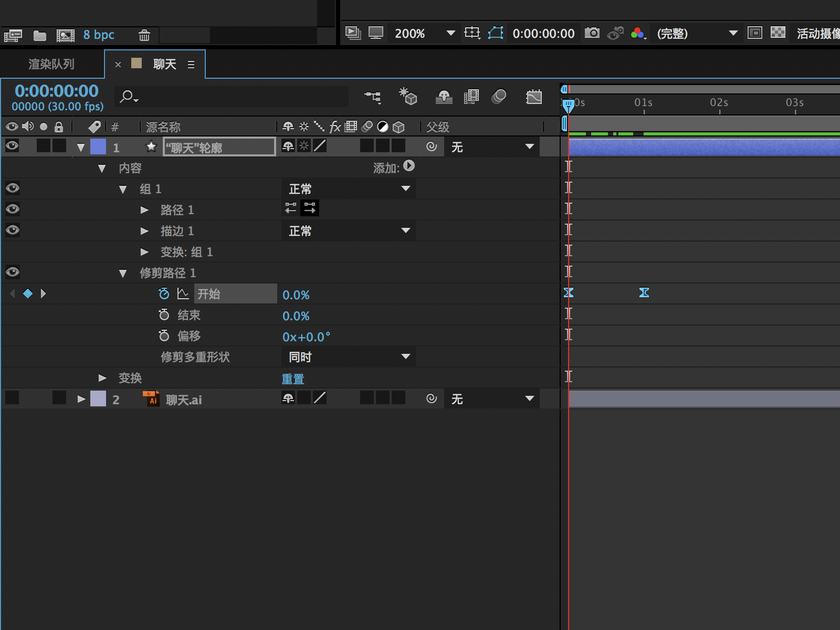The image size is (840, 630).
Task: Enable frame blending for all layers
Action: 471,97
